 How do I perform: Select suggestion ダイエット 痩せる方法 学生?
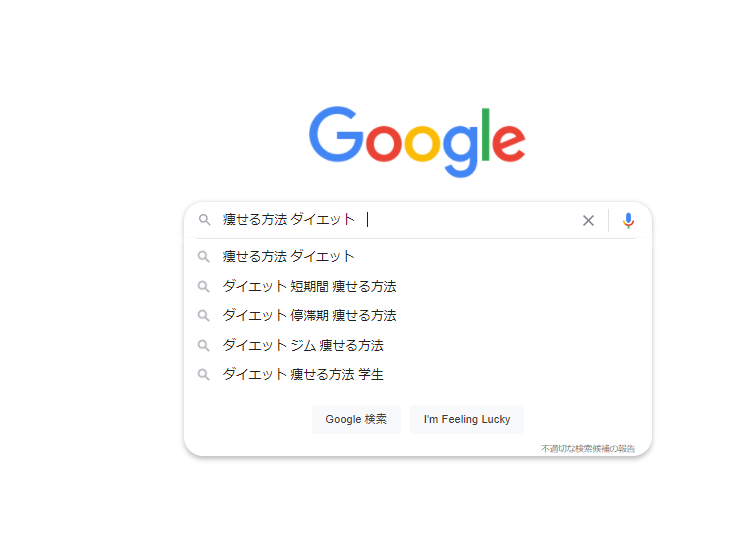[303, 375]
